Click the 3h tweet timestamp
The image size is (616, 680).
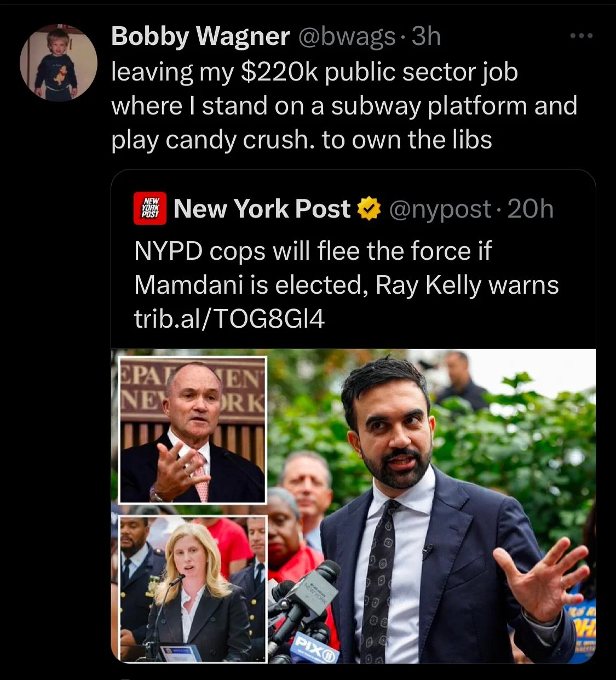click(426, 37)
